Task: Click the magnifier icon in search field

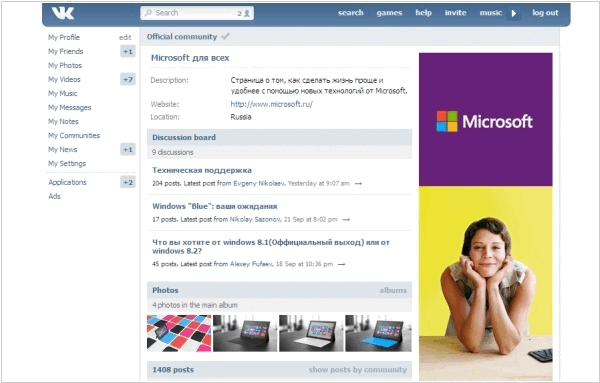Action: pos(148,13)
